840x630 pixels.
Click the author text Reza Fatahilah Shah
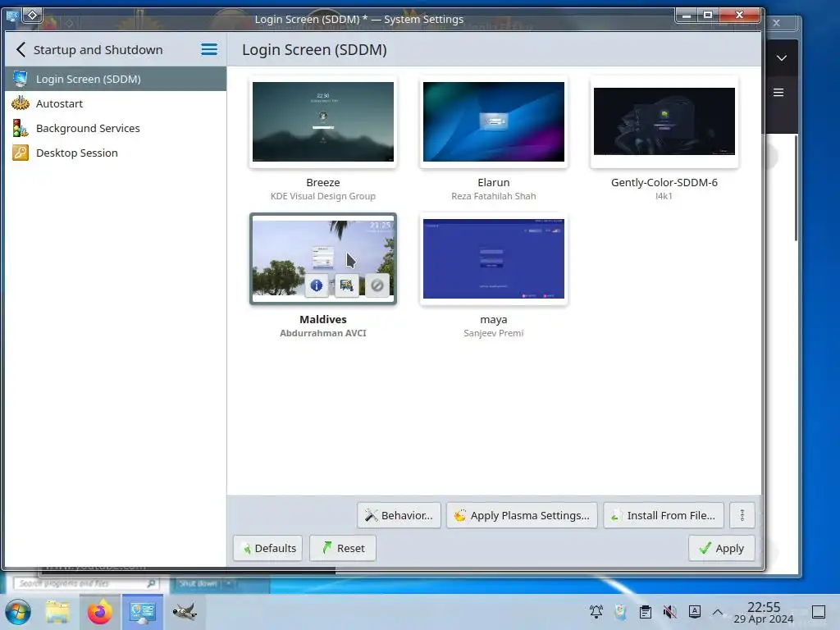tap(493, 196)
